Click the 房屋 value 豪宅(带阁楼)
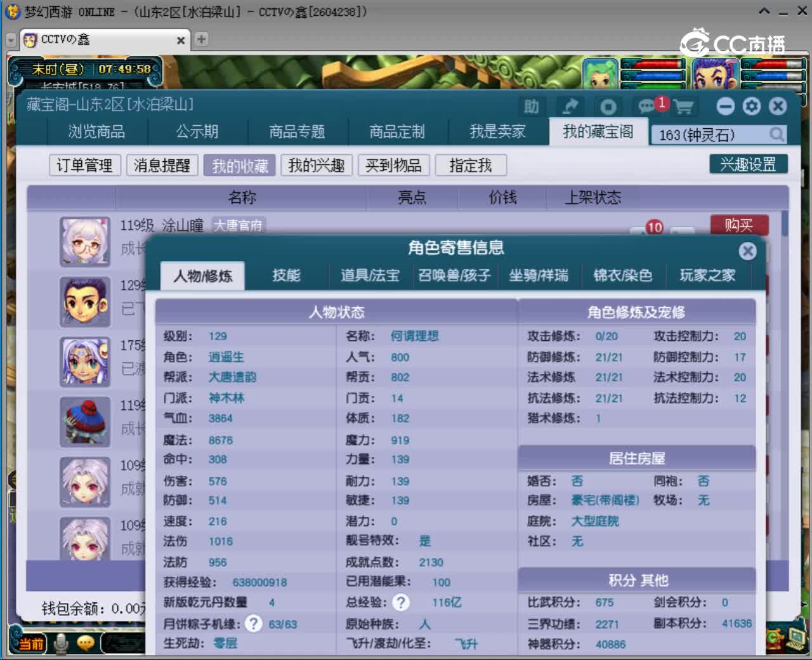This screenshot has height=660, width=812. pyautogui.click(x=605, y=500)
